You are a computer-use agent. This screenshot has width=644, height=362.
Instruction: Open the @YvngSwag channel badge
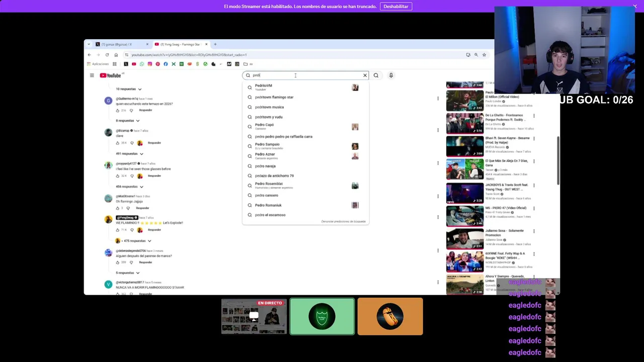point(127,218)
